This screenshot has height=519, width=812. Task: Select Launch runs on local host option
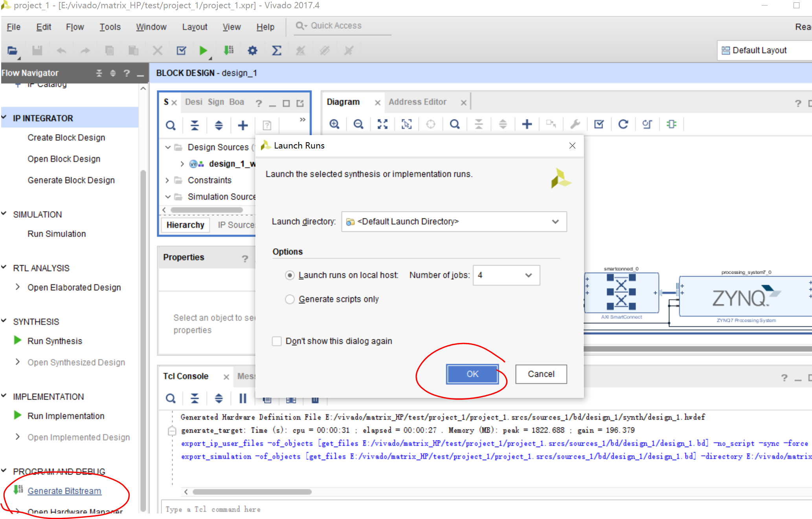pyautogui.click(x=290, y=275)
